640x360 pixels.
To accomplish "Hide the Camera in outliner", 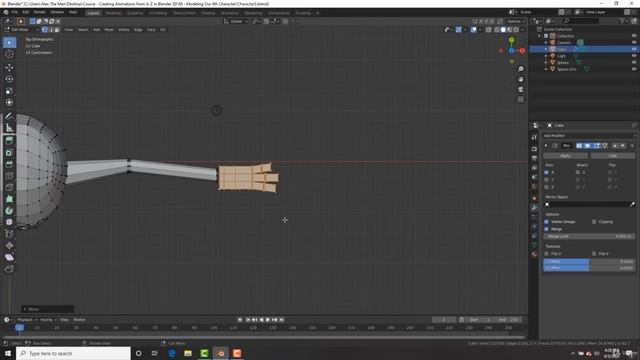I will click(x=634, y=42).
